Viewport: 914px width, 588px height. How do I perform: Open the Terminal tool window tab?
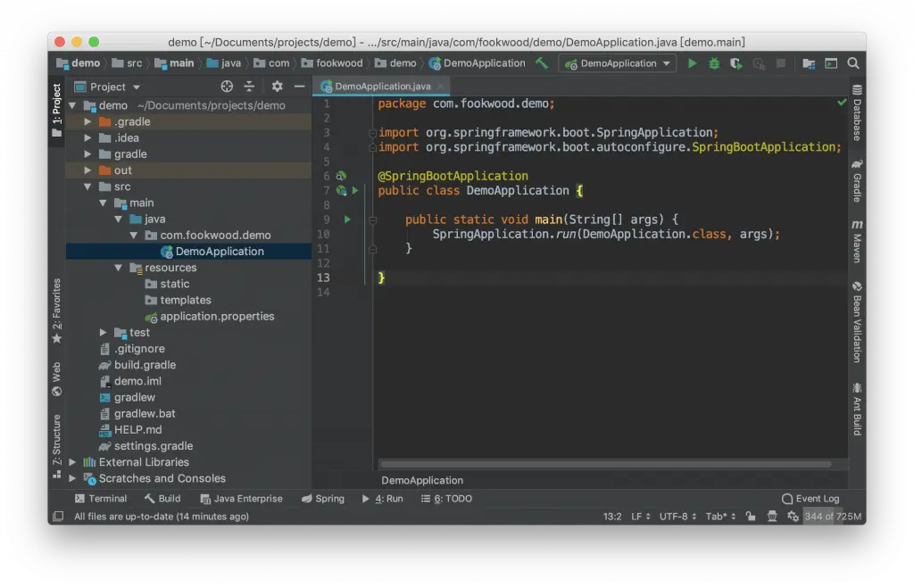(x=101, y=499)
